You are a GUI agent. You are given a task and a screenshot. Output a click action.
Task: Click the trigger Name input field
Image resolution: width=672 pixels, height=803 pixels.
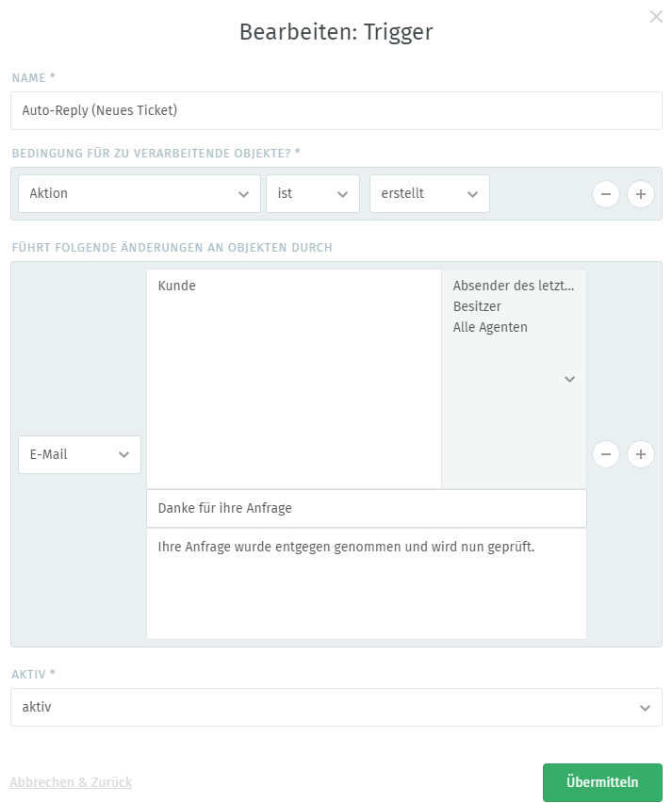336,110
